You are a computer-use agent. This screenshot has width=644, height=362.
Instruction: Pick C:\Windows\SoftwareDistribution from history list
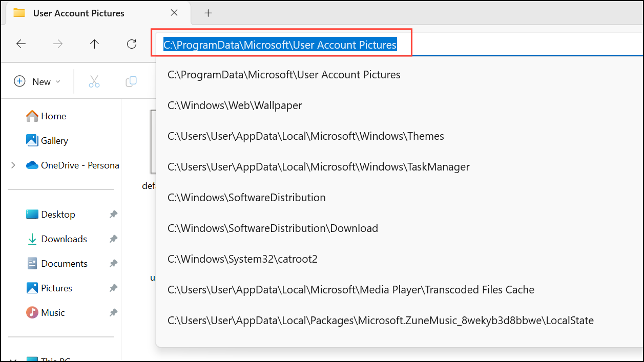pos(400,198)
